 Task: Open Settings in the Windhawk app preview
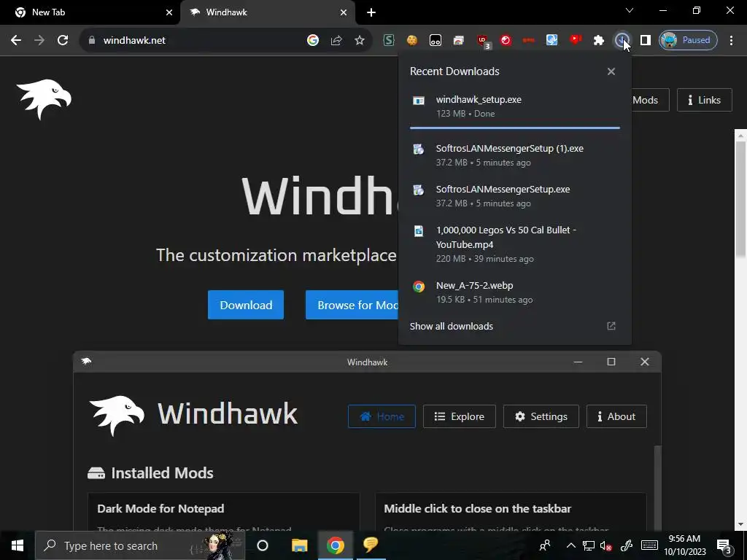[541, 416]
